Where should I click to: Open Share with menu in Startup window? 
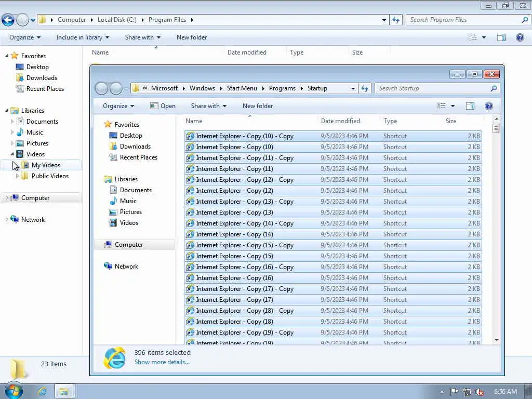(209, 106)
